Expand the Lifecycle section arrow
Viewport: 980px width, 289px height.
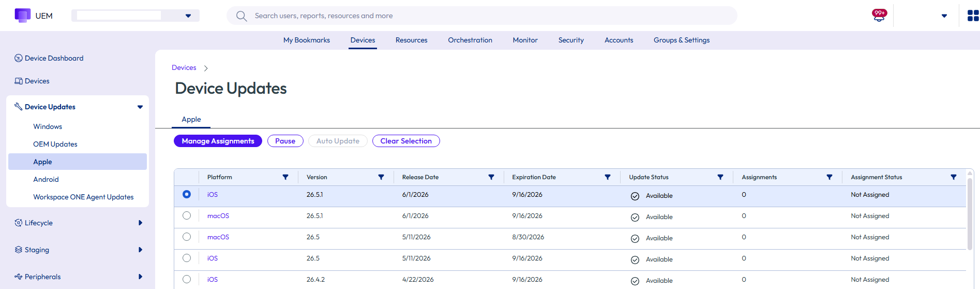[140, 223]
